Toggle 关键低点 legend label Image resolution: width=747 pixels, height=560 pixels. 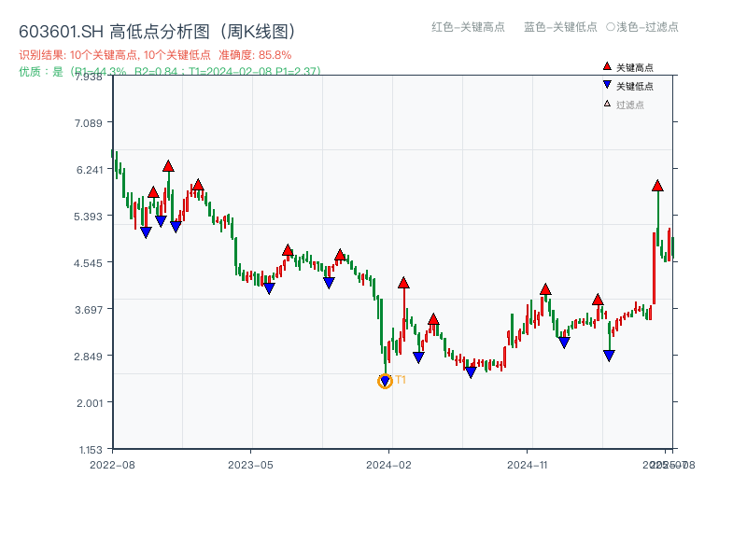coord(635,86)
